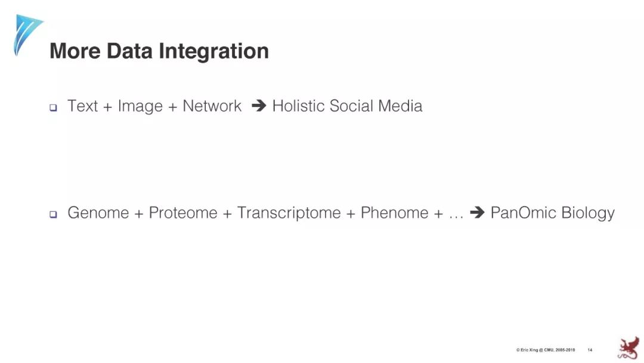Screen dimensions: 644x363
Task: Click the slide number 14
Action: pyautogui.click(x=590, y=350)
